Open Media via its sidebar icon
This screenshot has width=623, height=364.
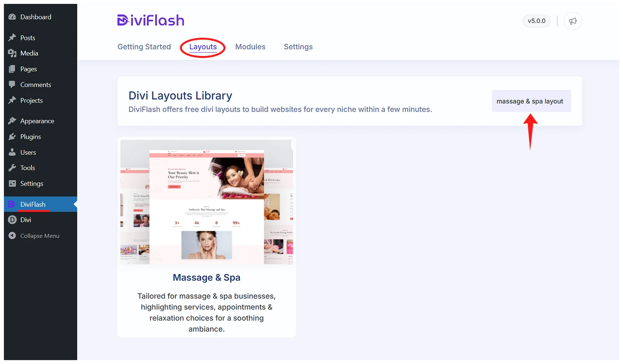point(12,53)
